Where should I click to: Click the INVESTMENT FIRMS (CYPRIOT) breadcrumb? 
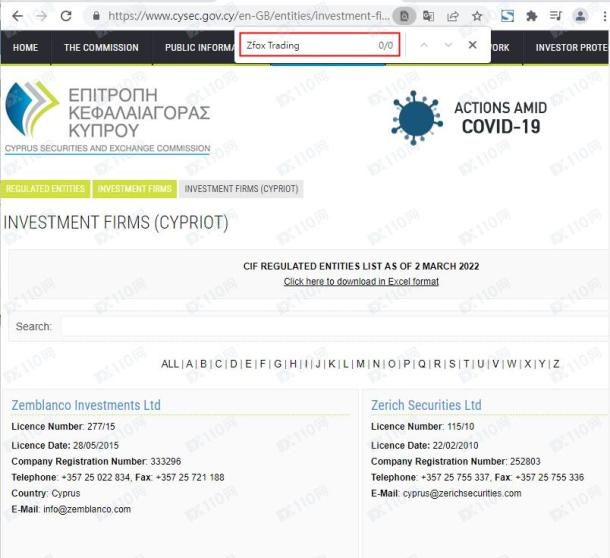pos(241,189)
